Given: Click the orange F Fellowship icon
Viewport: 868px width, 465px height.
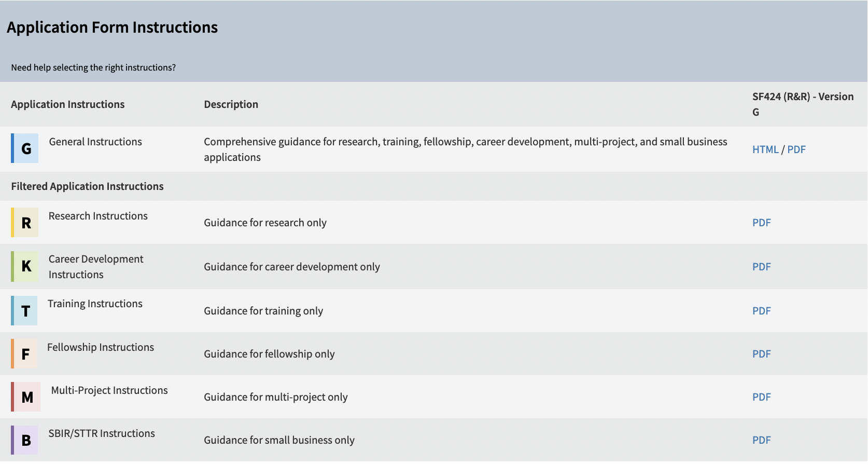Looking at the screenshot, I should pos(25,354).
